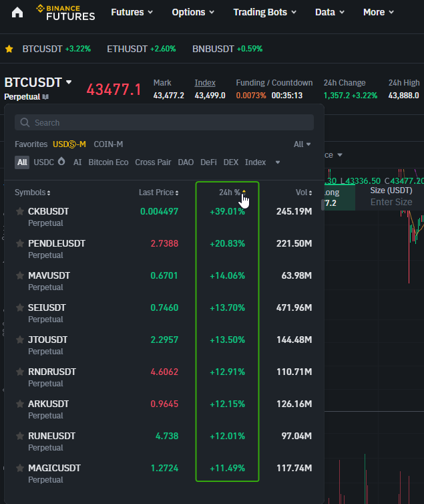This screenshot has width=424, height=504.
Task: Switch to the COIN-M tab
Action: pyautogui.click(x=108, y=144)
